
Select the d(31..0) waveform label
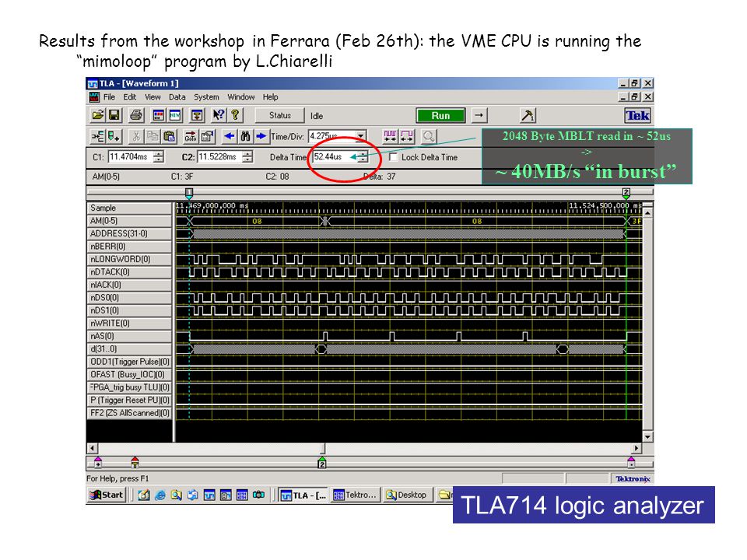pyautogui.click(x=130, y=348)
